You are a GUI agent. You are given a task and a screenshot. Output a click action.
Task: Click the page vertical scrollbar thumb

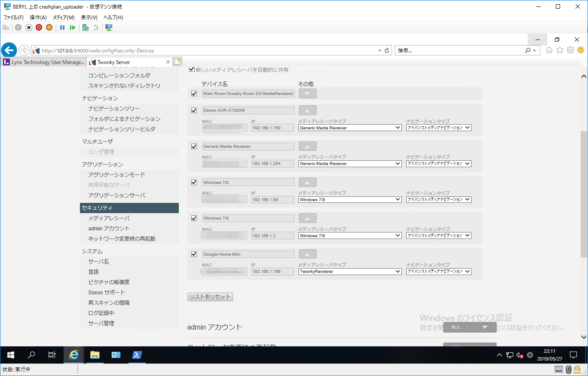pos(584,194)
